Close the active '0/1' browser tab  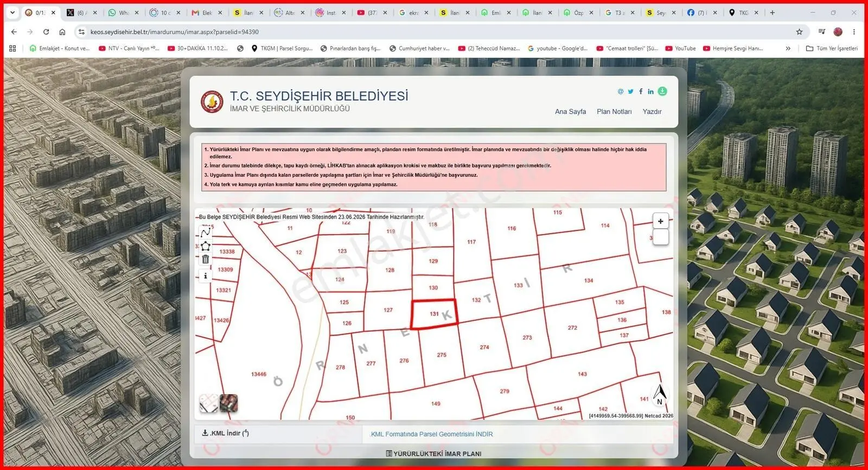[53, 12]
